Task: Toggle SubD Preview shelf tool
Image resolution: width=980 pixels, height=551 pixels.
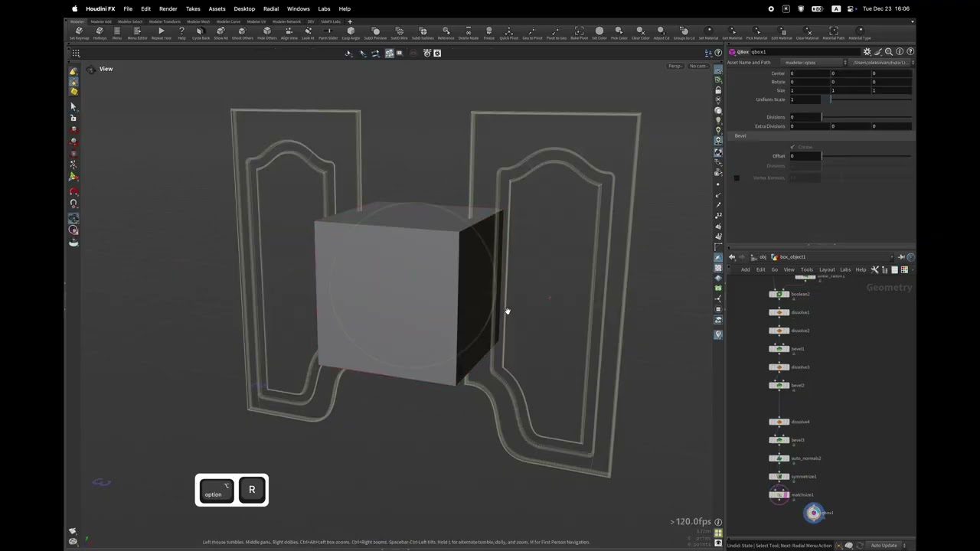Action: click(x=375, y=33)
